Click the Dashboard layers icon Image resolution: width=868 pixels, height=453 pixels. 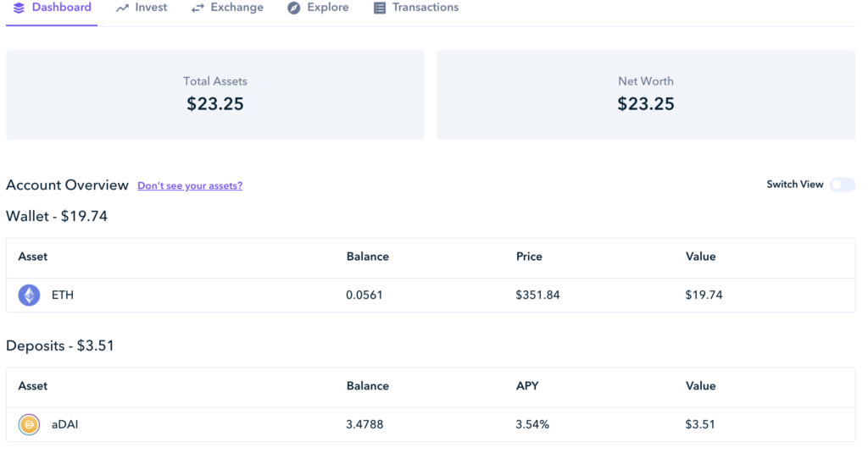tap(19, 8)
